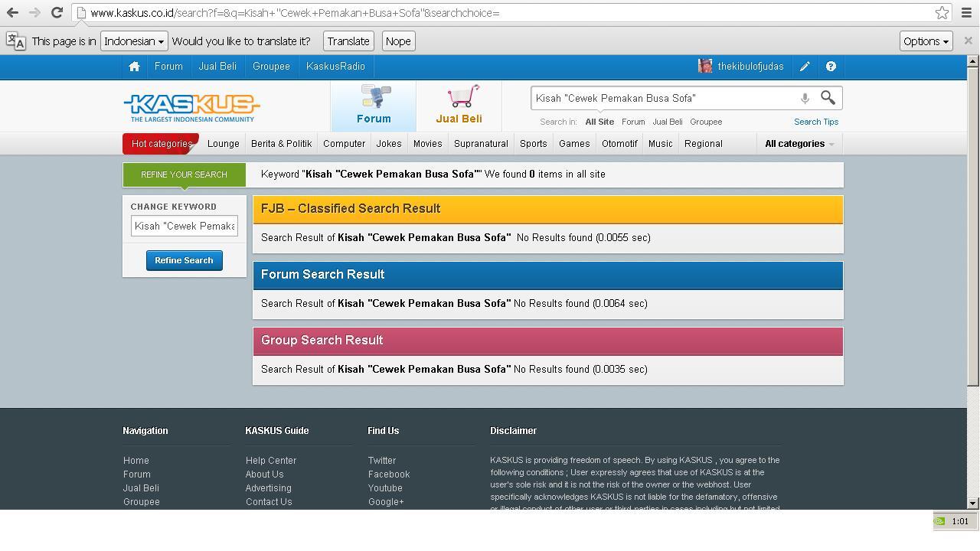The image size is (980, 551).
Task: Click the Change Keyword input field
Action: [184, 226]
